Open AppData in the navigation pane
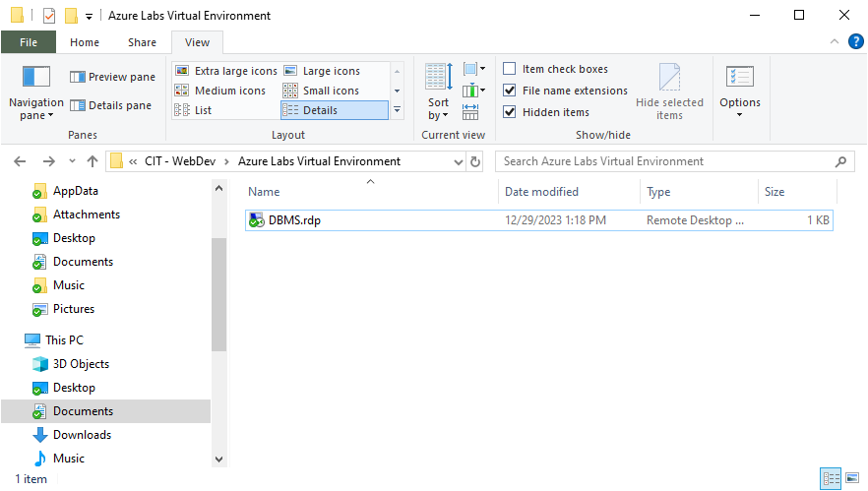 75,191
